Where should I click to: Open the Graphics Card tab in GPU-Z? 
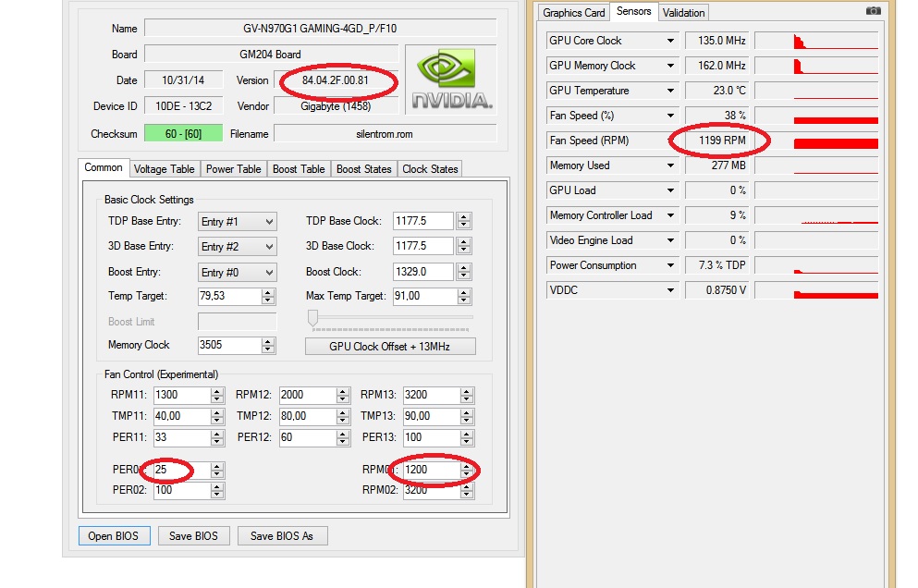tap(574, 12)
